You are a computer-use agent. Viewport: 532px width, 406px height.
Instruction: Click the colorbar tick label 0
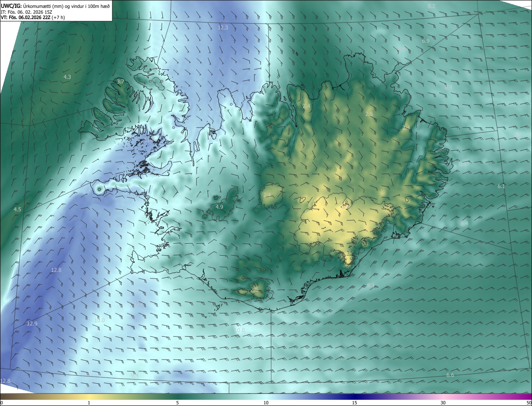(x=2, y=403)
